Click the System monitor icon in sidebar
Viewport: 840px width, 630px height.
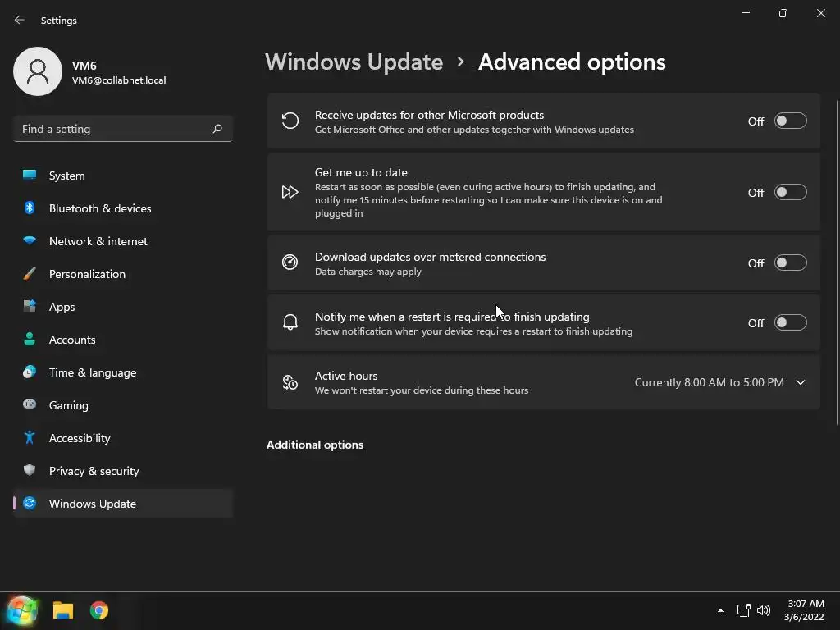point(30,175)
